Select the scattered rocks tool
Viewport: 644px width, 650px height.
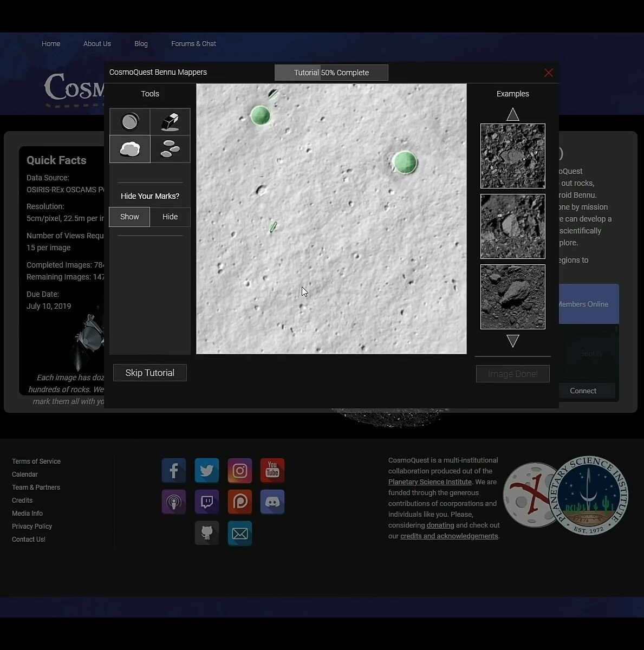(170, 149)
